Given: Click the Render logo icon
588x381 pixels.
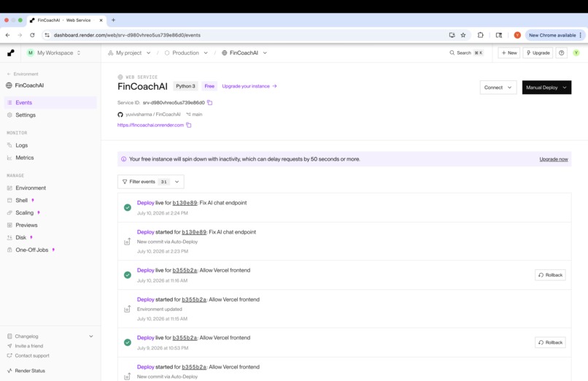Looking at the screenshot, I should coord(11,53).
